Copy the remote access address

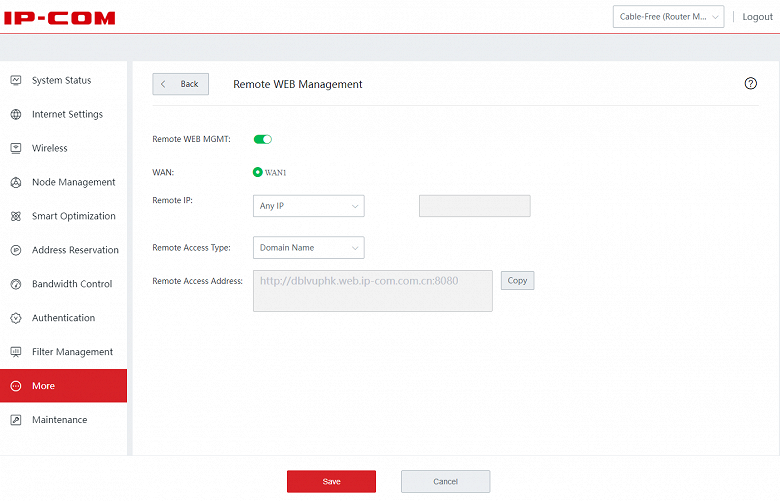[517, 281]
